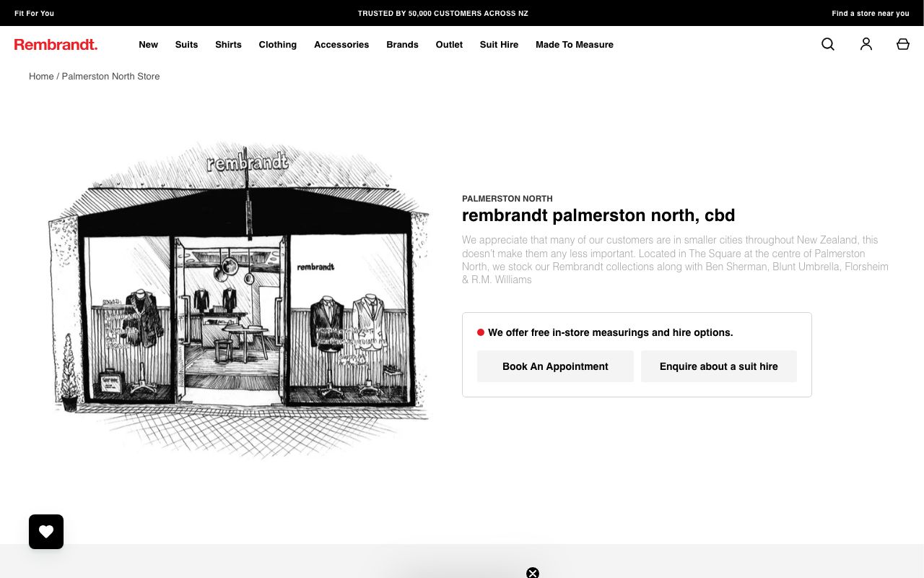Click the Trusted by 50,000 customers banner text
Viewport: 924px width, 578px height.
pyautogui.click(x=443, y=13)
